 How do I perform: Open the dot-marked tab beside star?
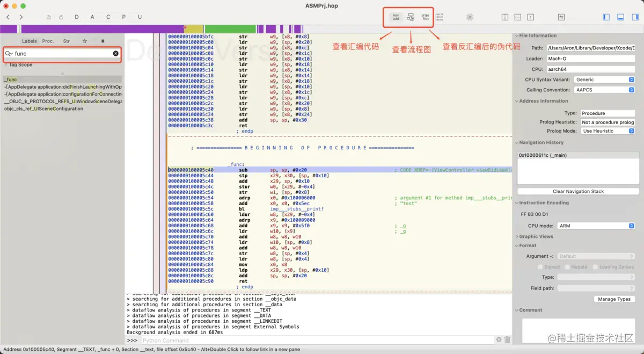tap(103, 41)
